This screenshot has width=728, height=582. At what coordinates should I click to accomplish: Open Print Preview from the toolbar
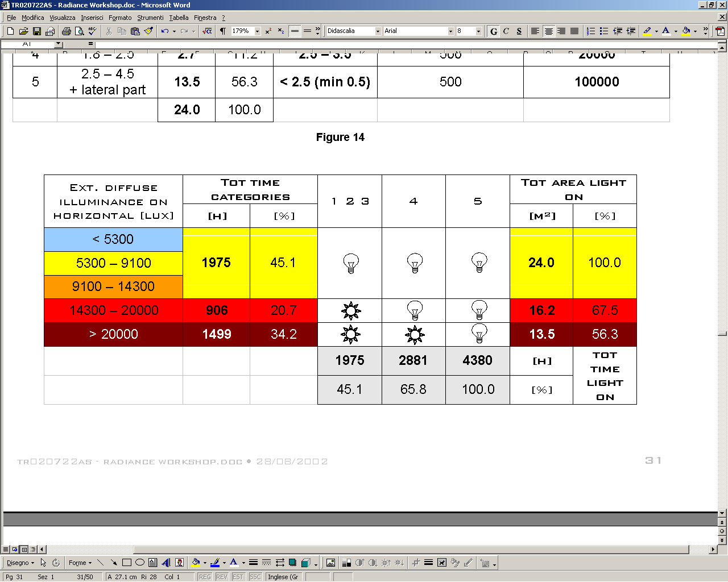pos(79,31)
